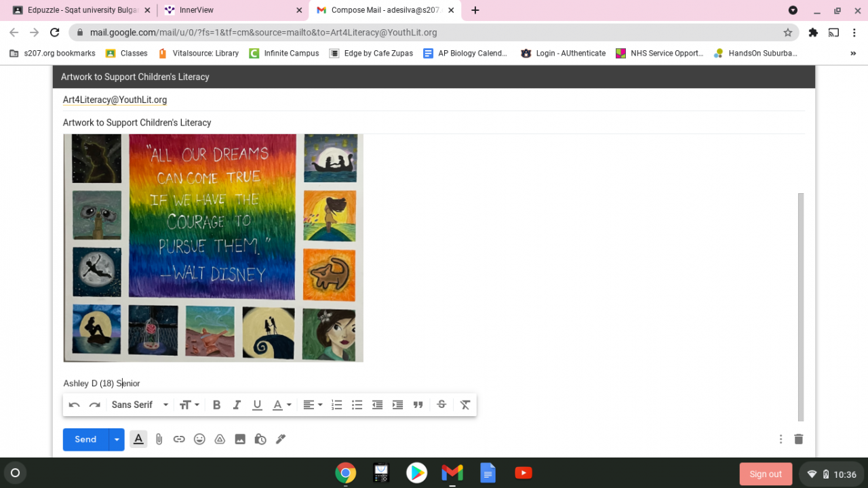Image resolution: width=868 pixels, height=488 pixels.
Task: Toggle underline formatting
Action: pos(257,405)
